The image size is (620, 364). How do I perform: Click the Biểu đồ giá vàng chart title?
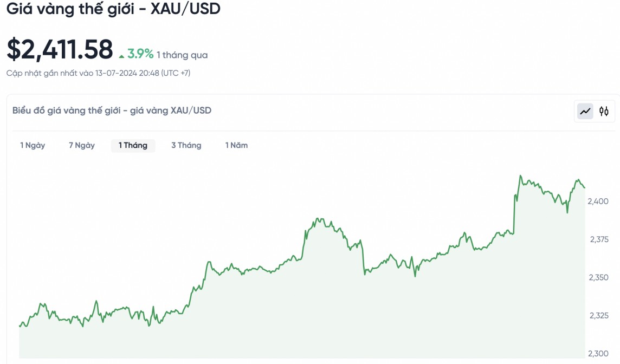(112, 110)
